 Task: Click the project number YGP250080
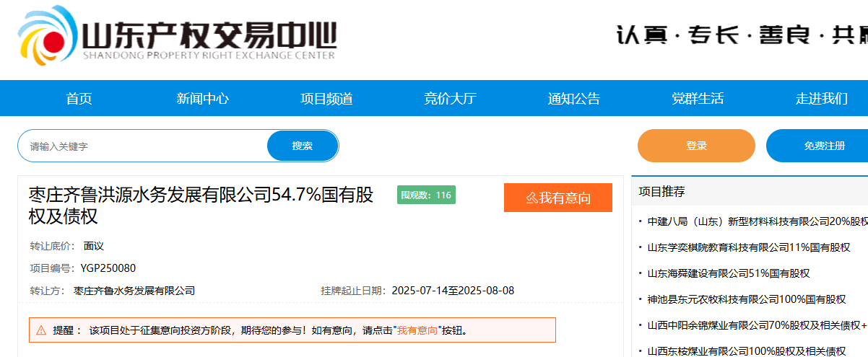coord(108,268)
